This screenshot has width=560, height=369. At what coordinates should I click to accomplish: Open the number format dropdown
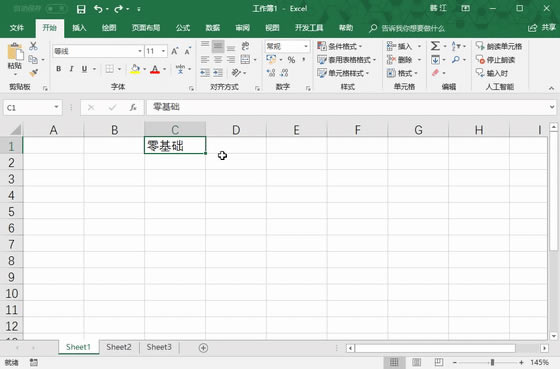(306, 46)
